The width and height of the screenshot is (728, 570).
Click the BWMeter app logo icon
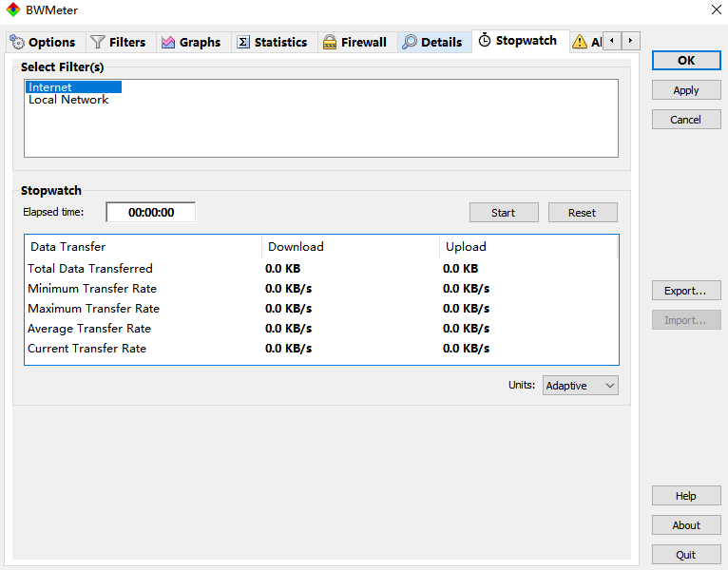tap(13, 9)
